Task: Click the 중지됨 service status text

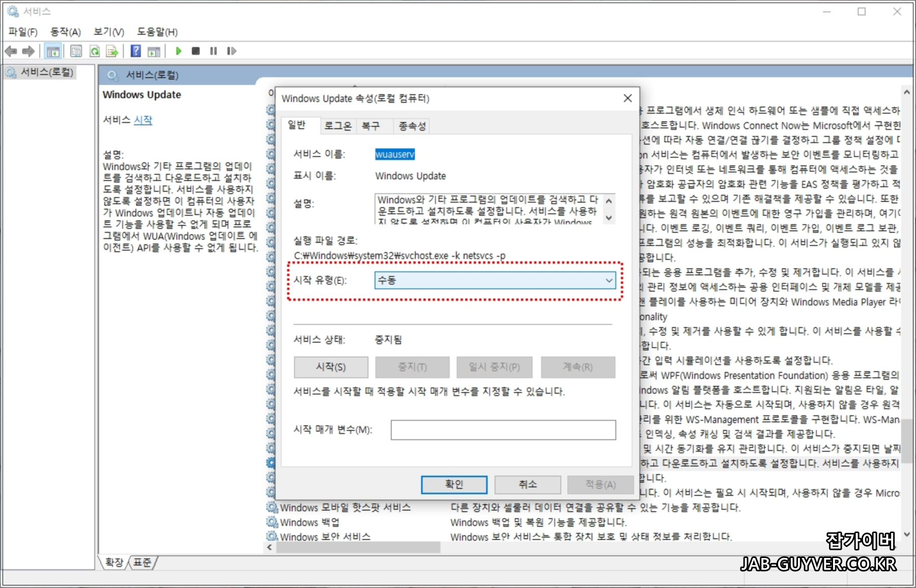Action: pyautogui.click(x=388, y=340)
